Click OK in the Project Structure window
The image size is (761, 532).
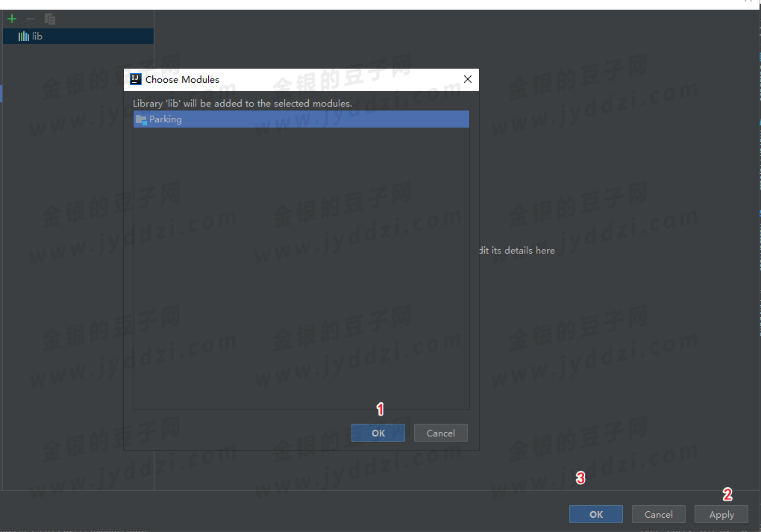pyautogui.click(x=595, y=514)
